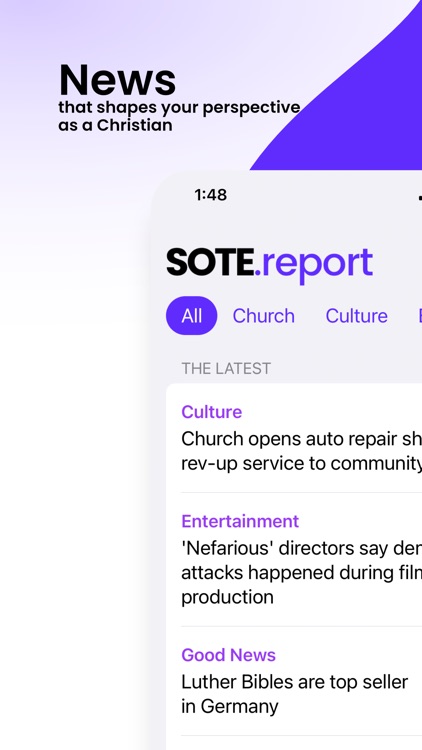Open the Entertainment category label
The image size is (422, 750).
point(240,521)
